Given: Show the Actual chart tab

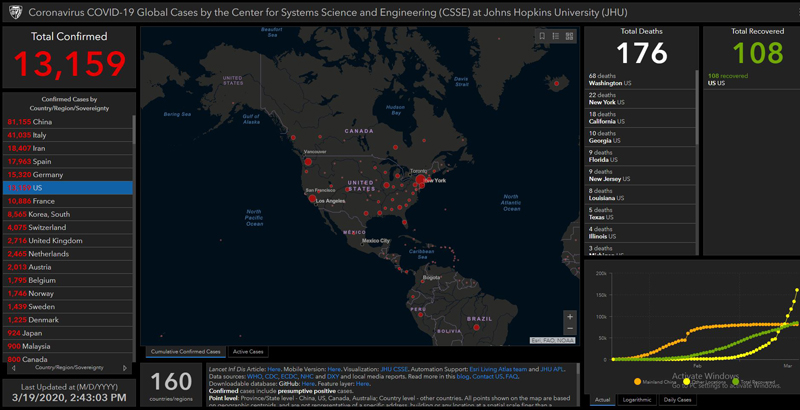Looking at the screenshot, I should [x=603, y=400].
